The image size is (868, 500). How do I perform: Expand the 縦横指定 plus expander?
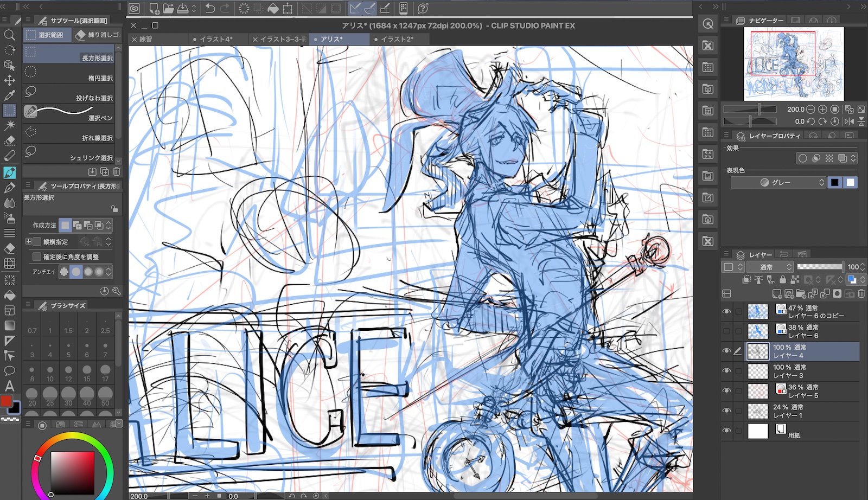(28, 241)
